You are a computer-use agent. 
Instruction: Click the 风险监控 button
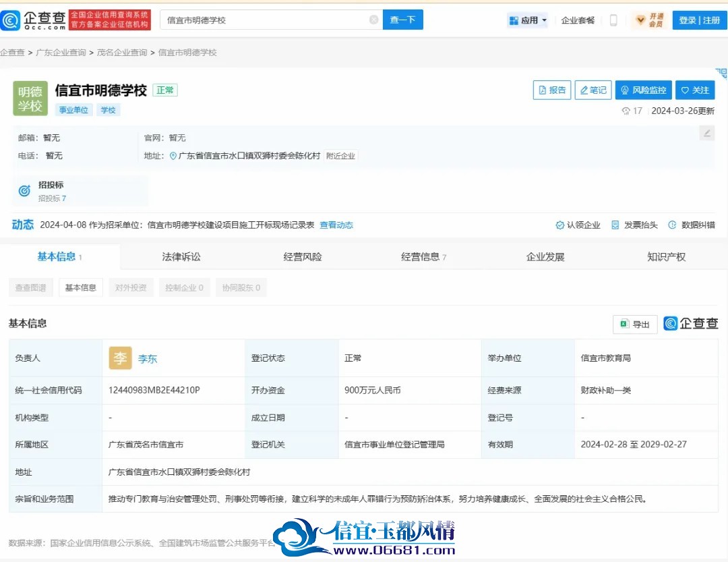pos(644,90)
